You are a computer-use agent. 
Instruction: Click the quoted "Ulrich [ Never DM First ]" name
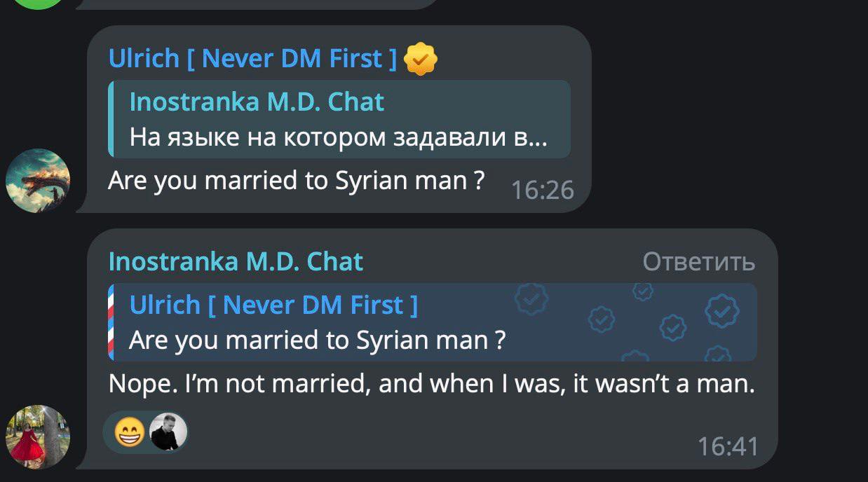point(273,305)
